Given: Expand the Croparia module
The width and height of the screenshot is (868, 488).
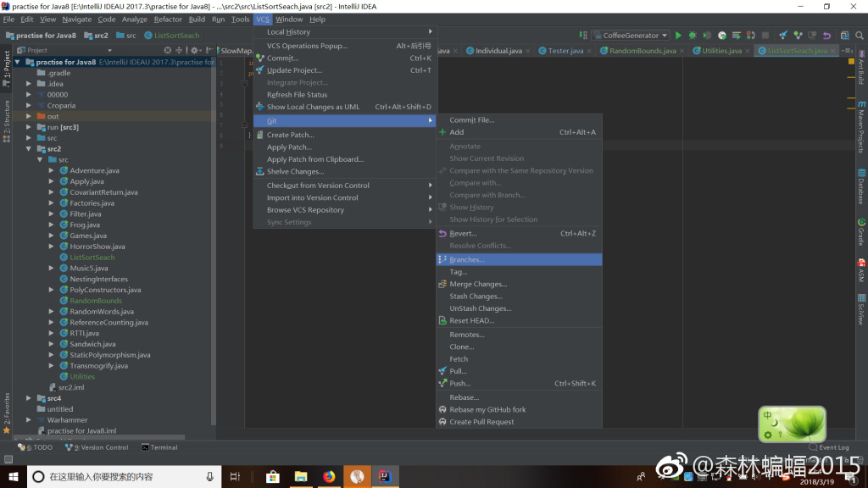Looking at the screenshot, I should (29, 105).
